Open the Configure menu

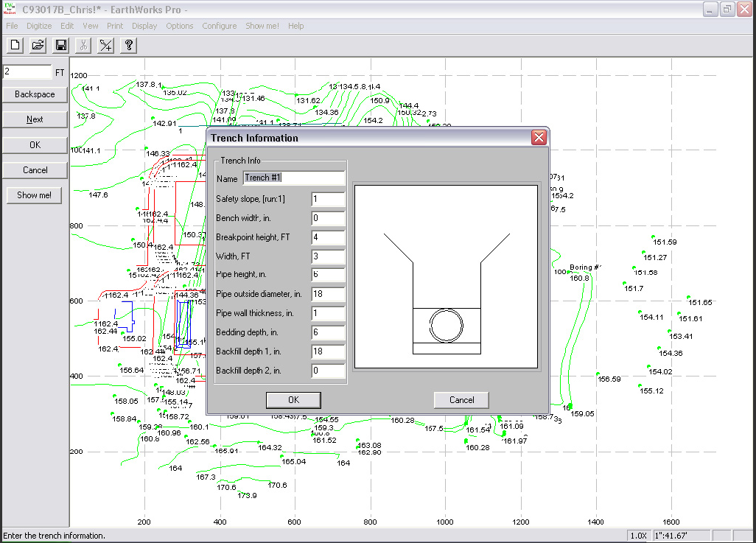220,26
